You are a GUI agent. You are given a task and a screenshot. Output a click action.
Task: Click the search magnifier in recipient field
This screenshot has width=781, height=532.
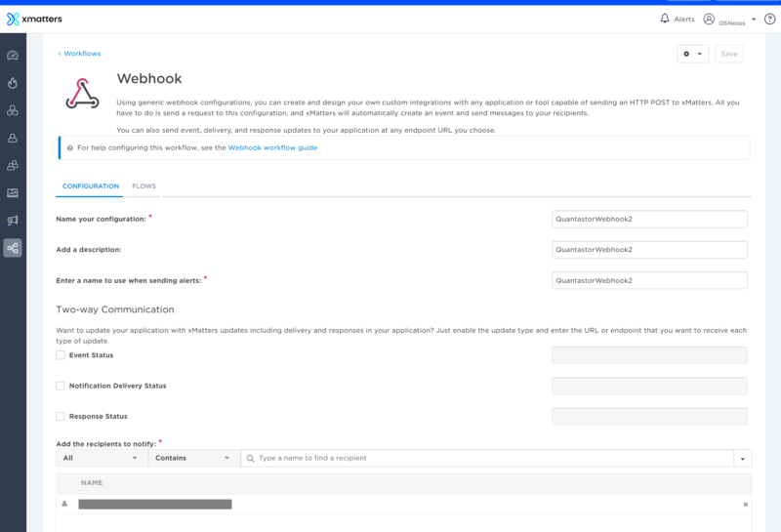[250, 458]
